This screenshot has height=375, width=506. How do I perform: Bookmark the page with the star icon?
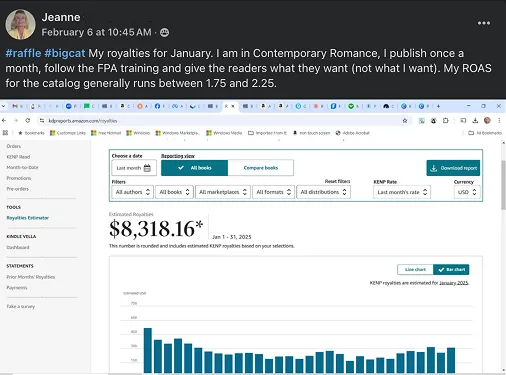(x=405, y=121)
